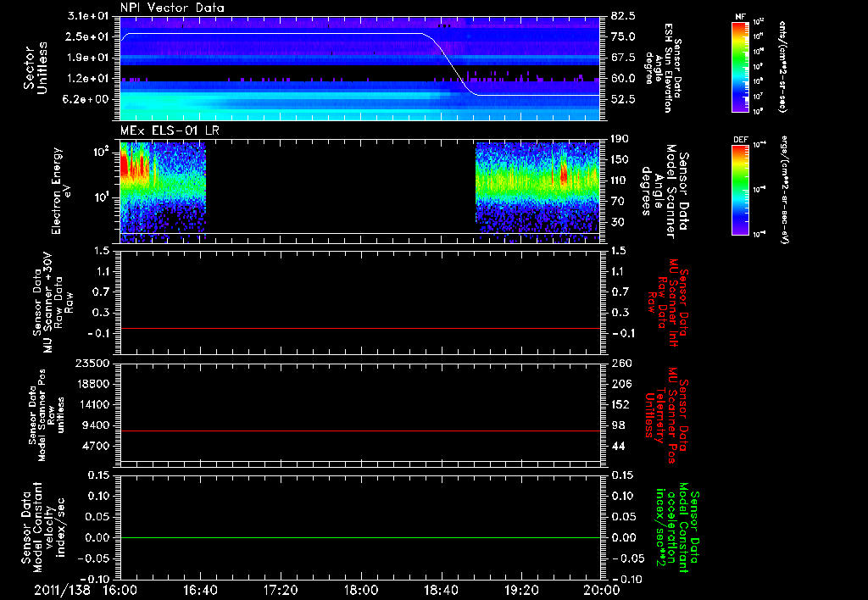Click the NF color bar legend
868x600 pixels.
(x=740, y=67)
